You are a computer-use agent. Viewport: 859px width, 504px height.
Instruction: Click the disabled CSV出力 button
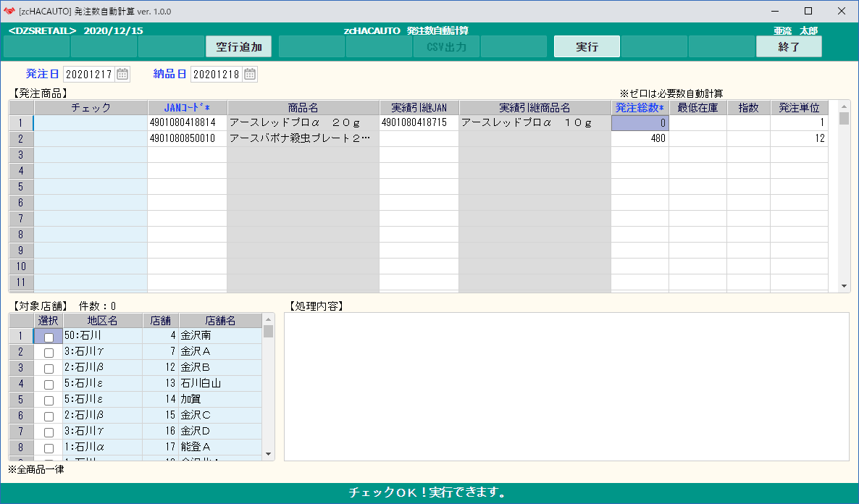446,46
